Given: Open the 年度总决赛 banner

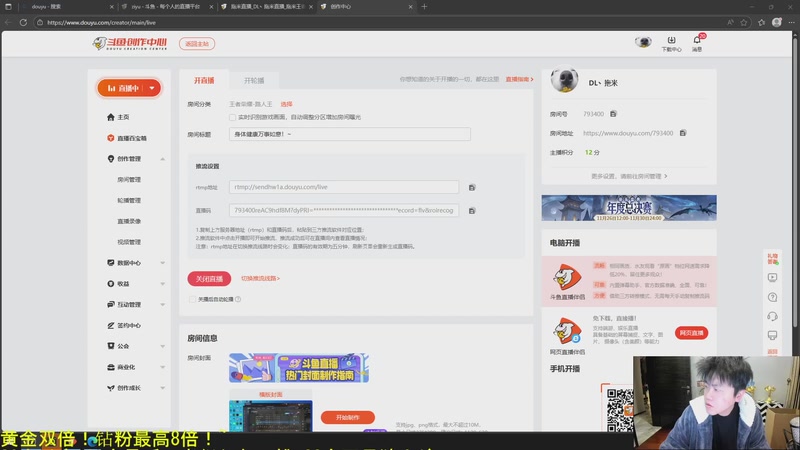Looking at the screenshot, I should [629, 208].
